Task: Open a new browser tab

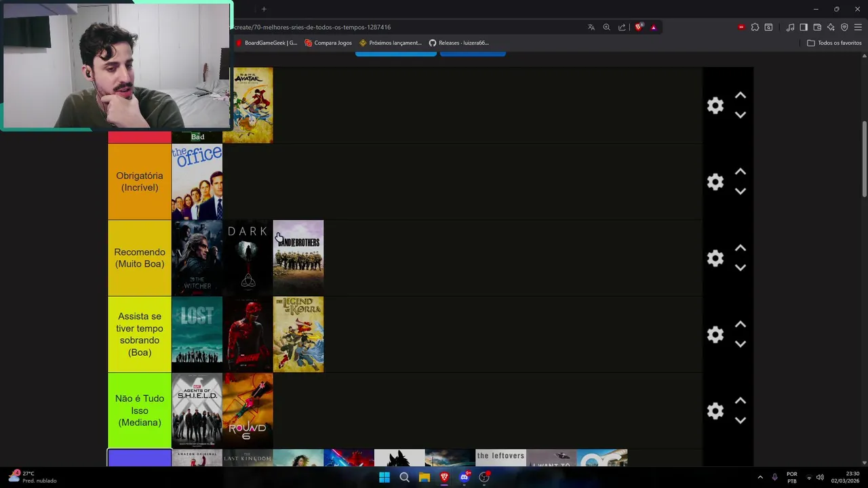Action: pos(264,9)
